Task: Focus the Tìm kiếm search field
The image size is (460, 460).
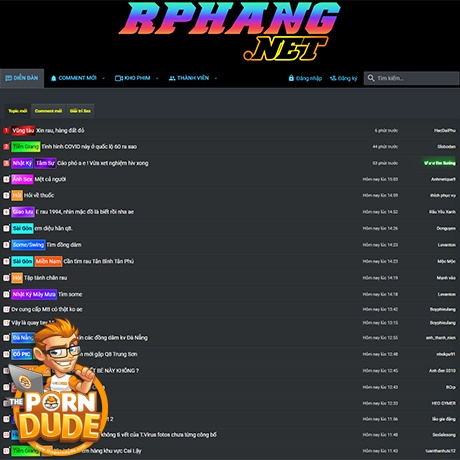Action: click(x=411, y=78)
